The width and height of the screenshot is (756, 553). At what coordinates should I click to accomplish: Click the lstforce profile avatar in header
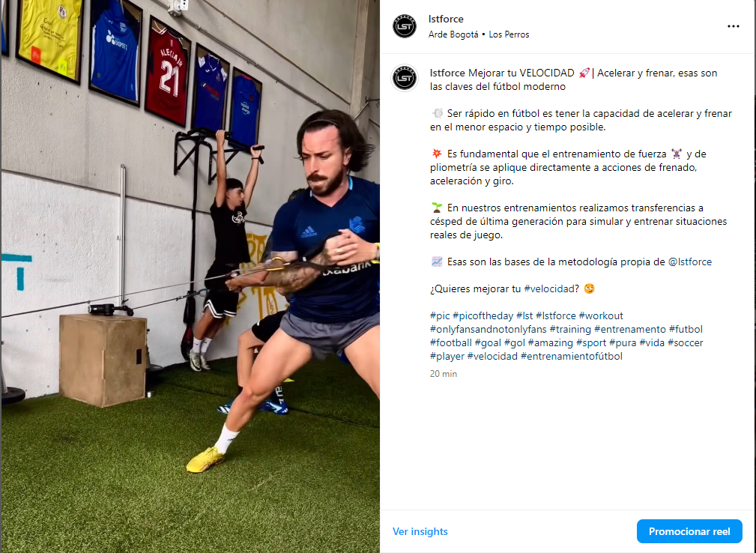pyautogui.click(x=404, y=26)
